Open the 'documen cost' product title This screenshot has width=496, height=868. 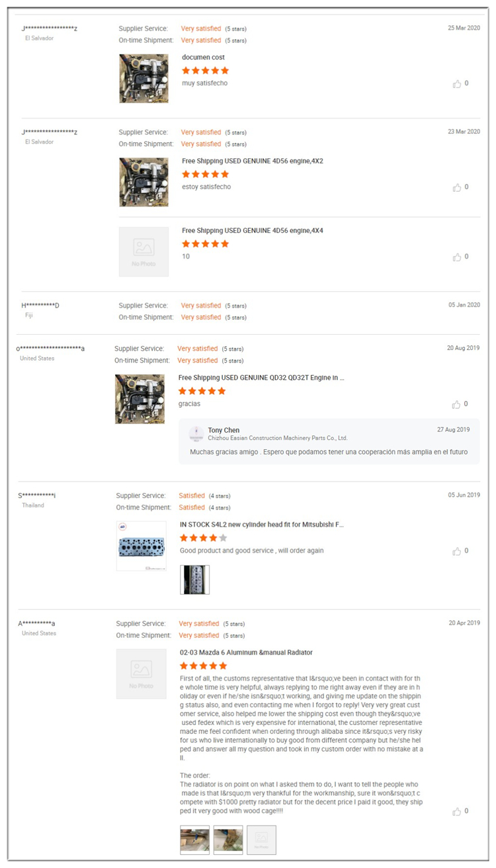(203, 58)
